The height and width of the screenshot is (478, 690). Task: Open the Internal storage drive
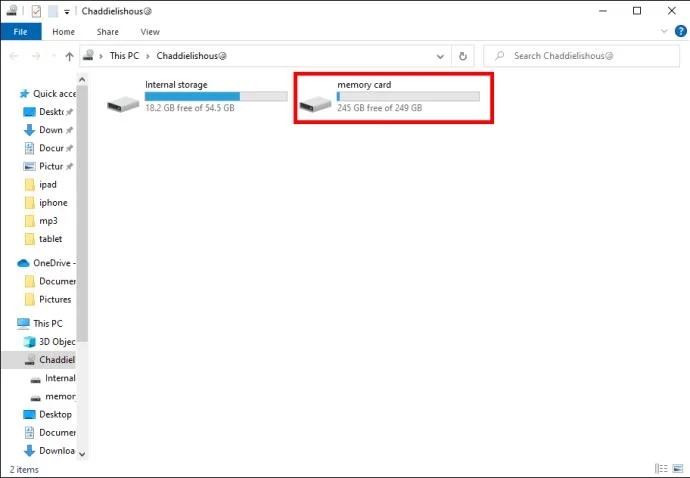[197, 97]
